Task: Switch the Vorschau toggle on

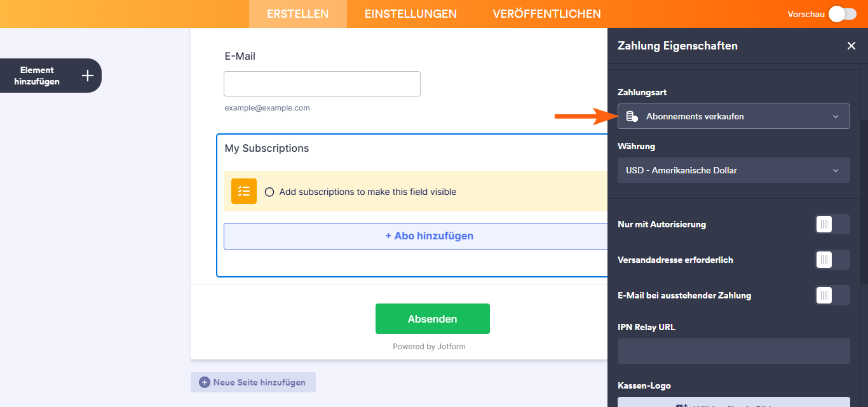Action: (842, 13)
